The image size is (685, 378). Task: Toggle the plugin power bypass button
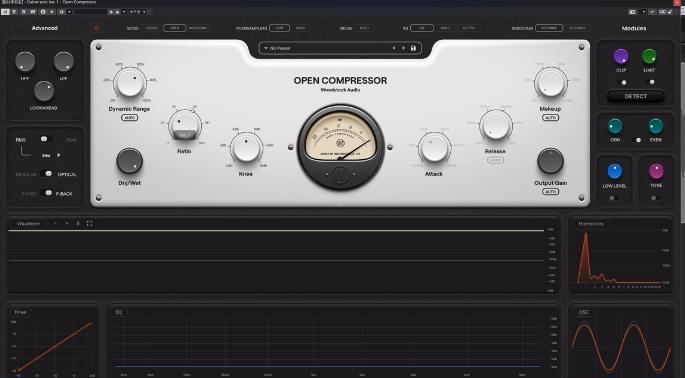[97, 28]
